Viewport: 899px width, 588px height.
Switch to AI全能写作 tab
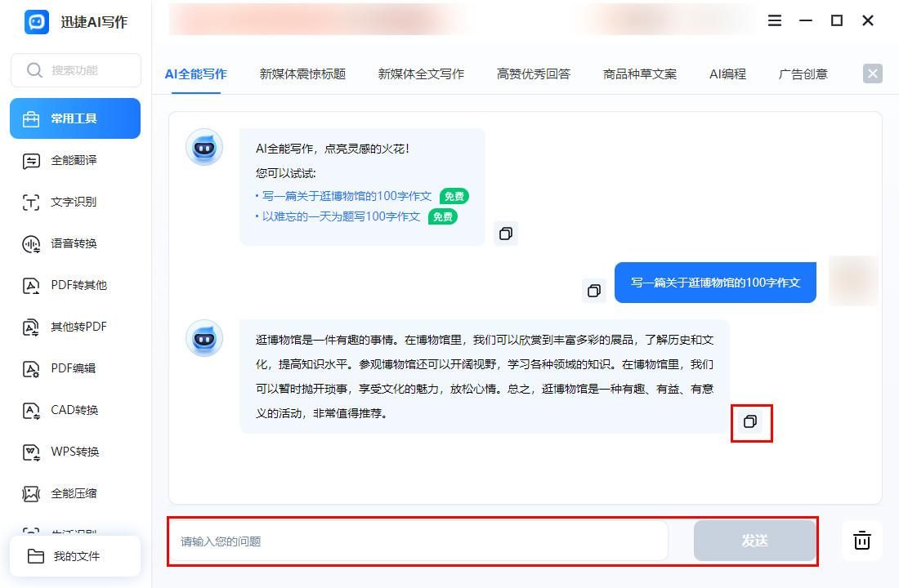tap(195, 74)
